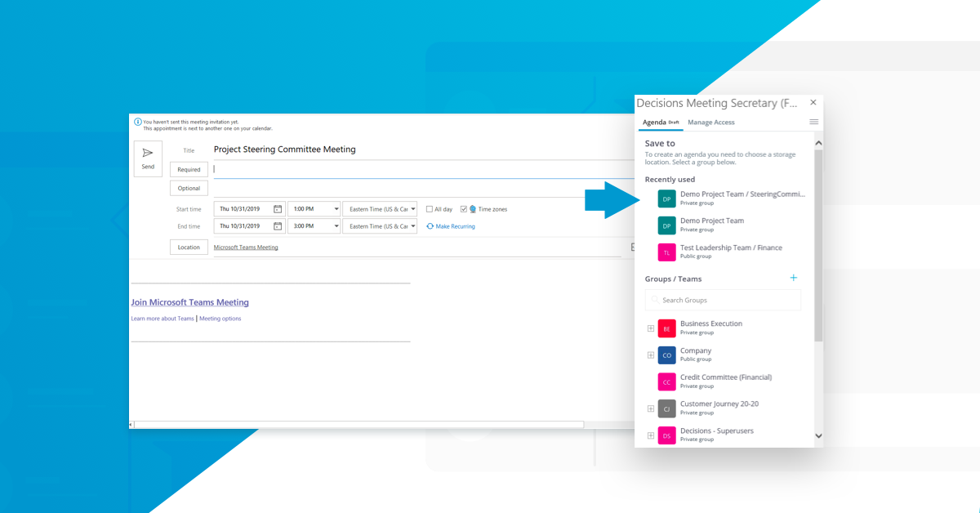Select Demo Project Team / SteeringCommittee group
980x513 pixels.
[732, 198]
